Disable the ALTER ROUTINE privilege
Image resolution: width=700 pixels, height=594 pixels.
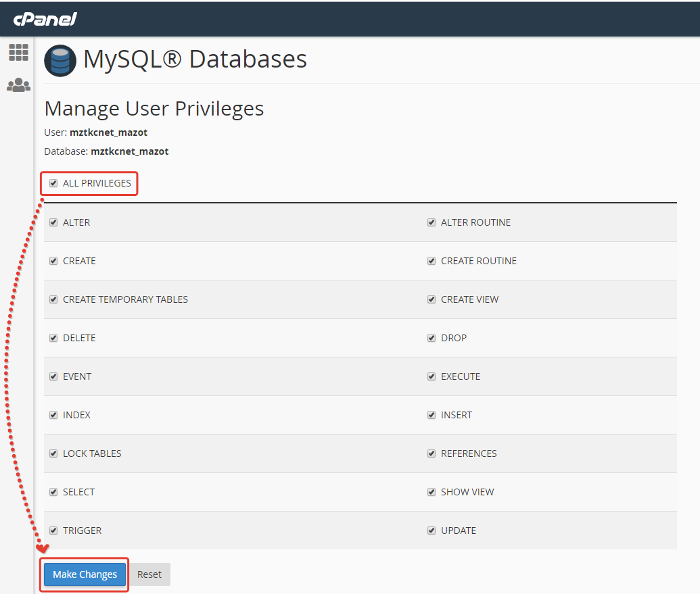[x=431, y=222]
